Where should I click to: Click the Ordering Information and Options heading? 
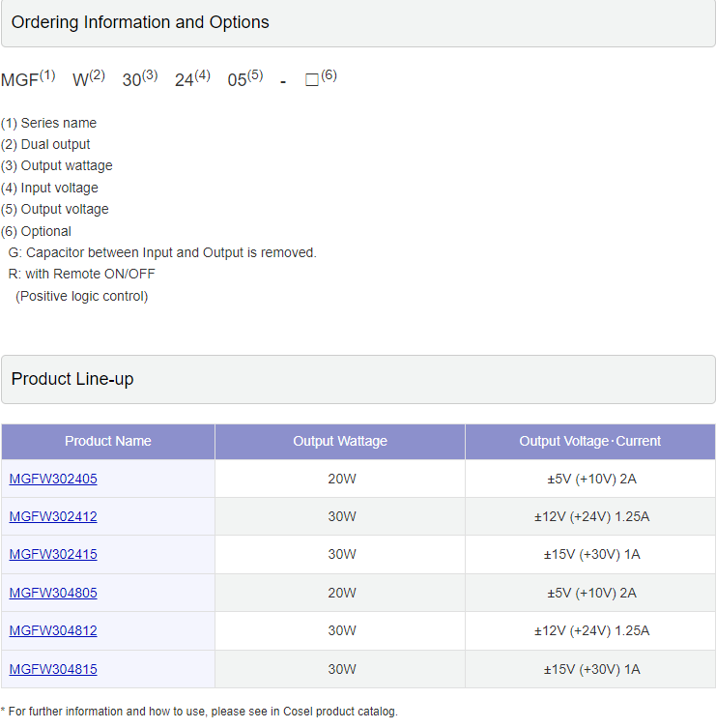click(140, 22)
